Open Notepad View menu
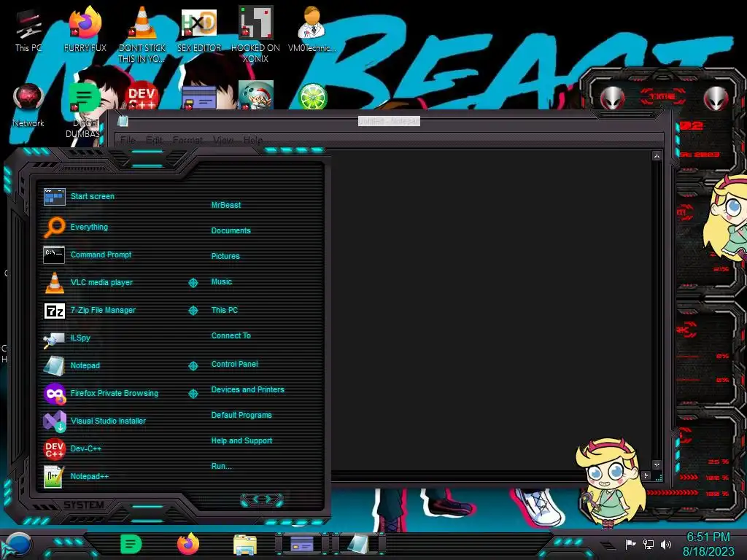 coord(223,140)
